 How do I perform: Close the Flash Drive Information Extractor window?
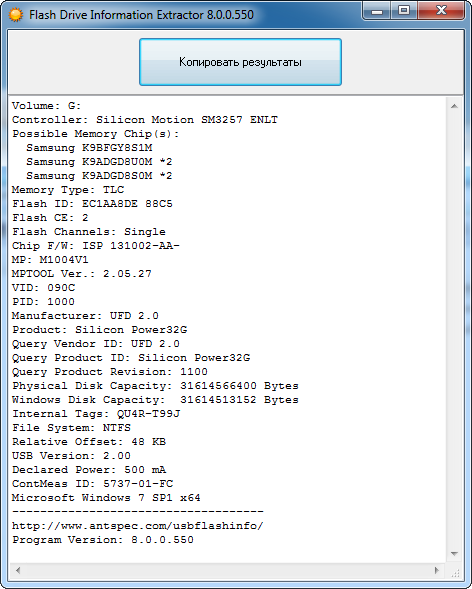click(x=441, y=11)
